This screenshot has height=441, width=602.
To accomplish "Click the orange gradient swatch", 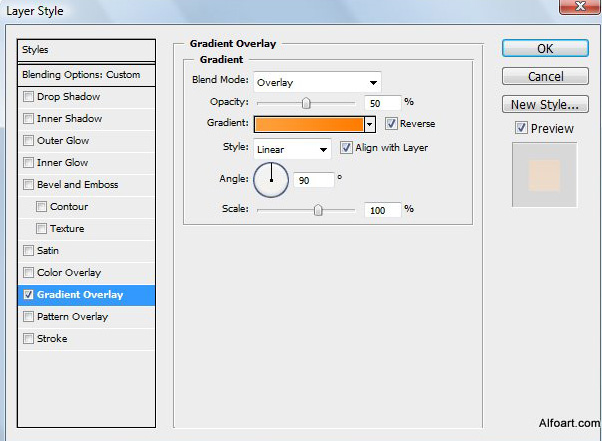I will tap(308, 125).
